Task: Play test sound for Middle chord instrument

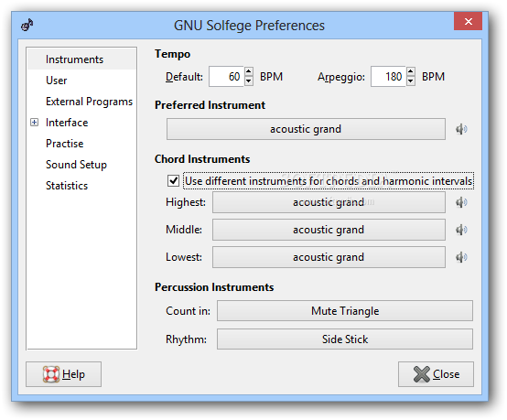Action: coord(461,230)
